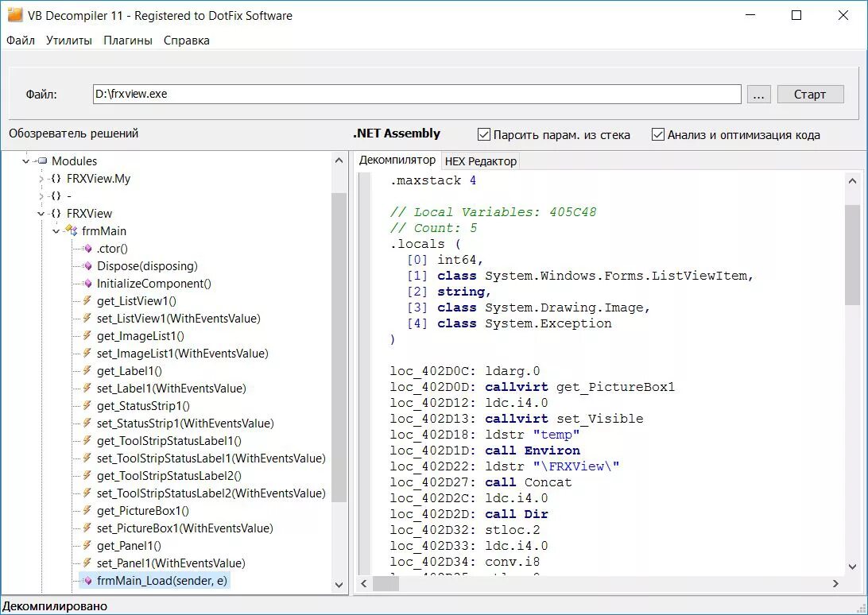
Task: Click the 'call Environ' code line
Action: (485, 451)
